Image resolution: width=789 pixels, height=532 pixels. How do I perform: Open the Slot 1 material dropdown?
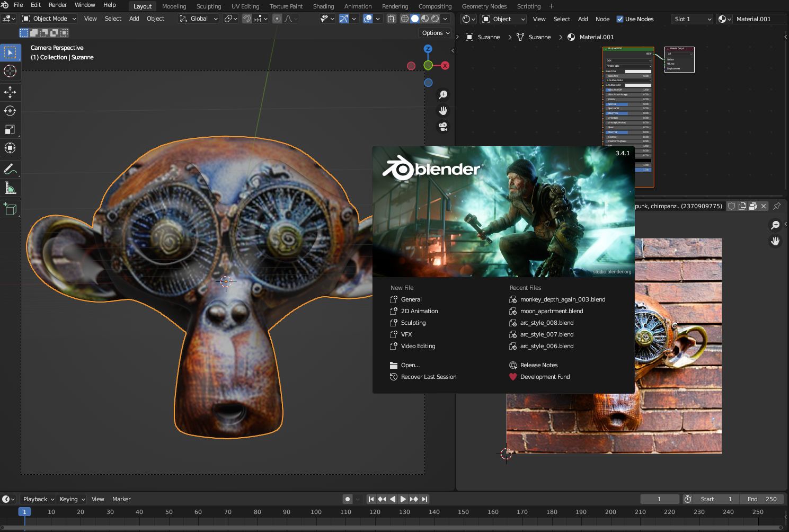pos(692,19)
